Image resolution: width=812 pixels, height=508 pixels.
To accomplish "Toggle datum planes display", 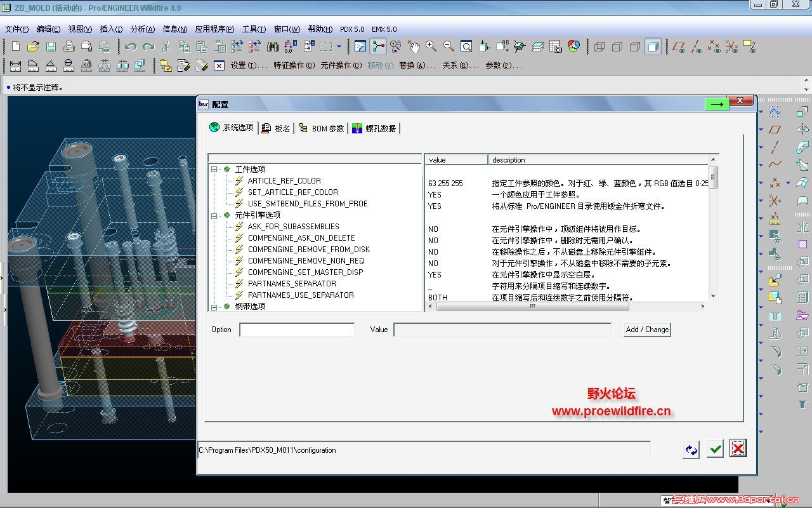I will coord(679,46).
